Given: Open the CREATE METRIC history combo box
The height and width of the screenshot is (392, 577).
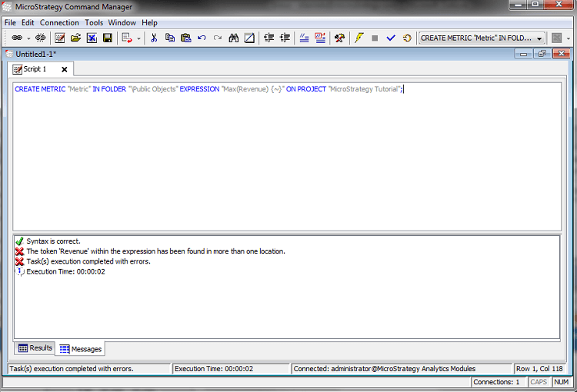Looking at the screenshot, I should pos(482,38).
